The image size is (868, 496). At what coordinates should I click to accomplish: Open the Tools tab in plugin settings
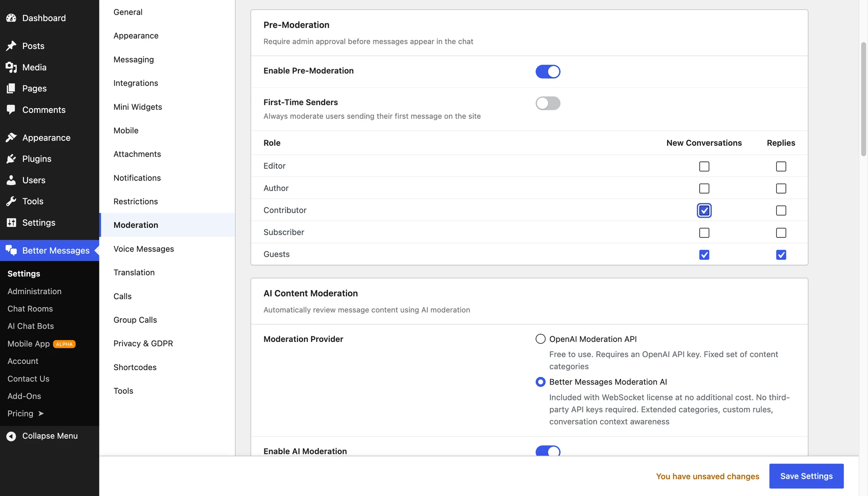pyautogui.click(x=167, y=391)
